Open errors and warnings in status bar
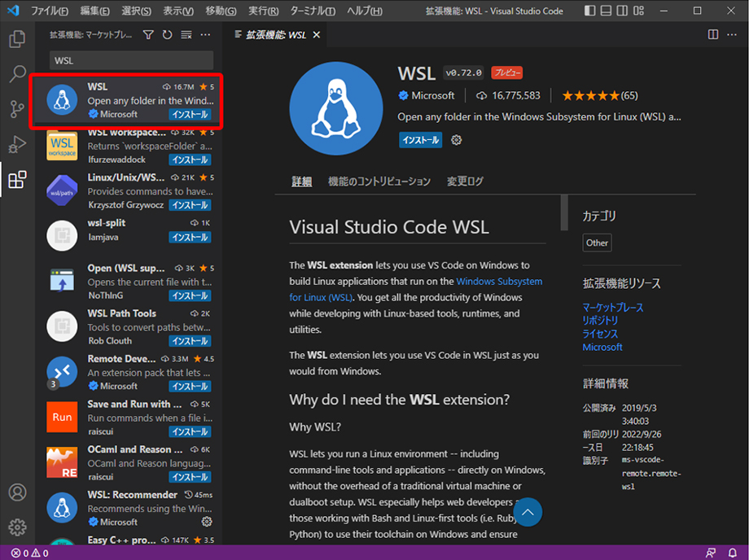The height and width of the screenshot is (560, 749). pos(29,553)
